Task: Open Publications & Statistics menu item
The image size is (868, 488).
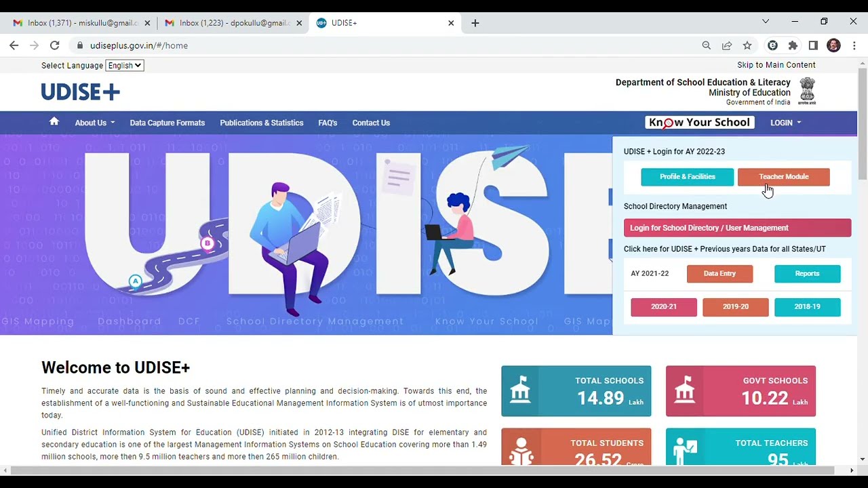Action: (262, 123)
